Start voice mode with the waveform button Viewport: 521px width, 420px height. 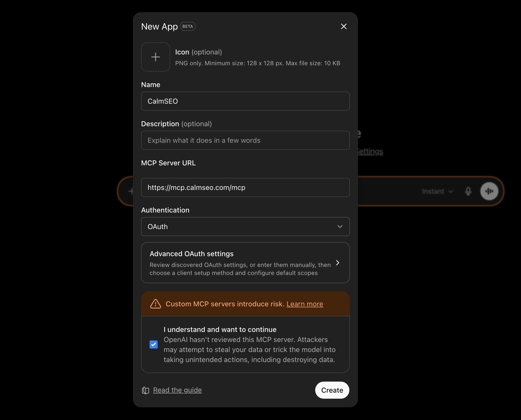489,191
